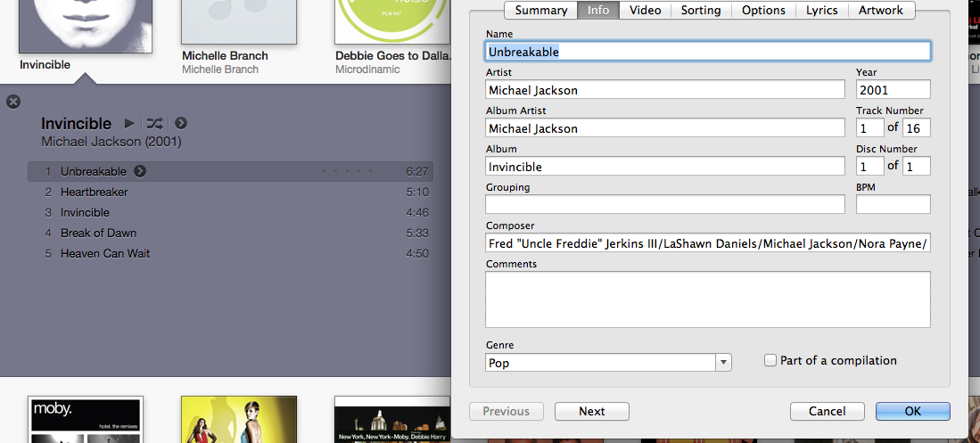Switch to the Artwork tab
Image resolution: width=980 pixels, height=443 pixels.
coord(881,10)
